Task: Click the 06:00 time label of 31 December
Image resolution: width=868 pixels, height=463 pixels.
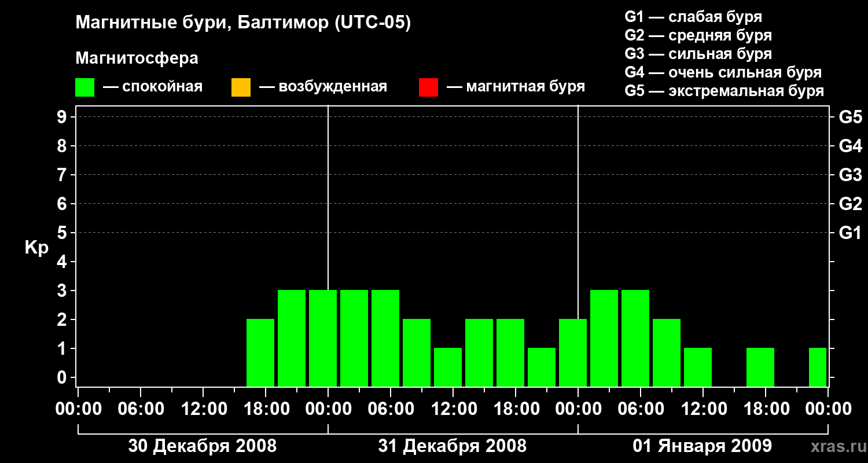Action: pyautogui.click(x=391, y=409)
